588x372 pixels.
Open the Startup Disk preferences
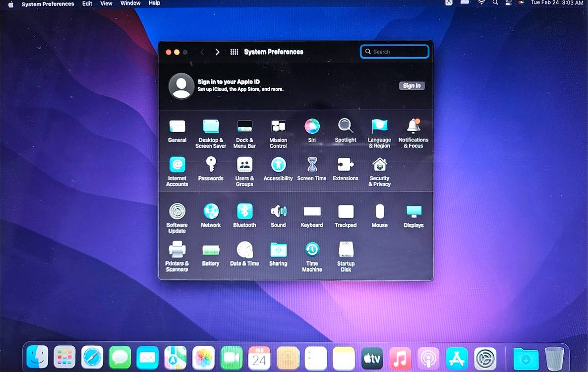[x=346, y=250]
